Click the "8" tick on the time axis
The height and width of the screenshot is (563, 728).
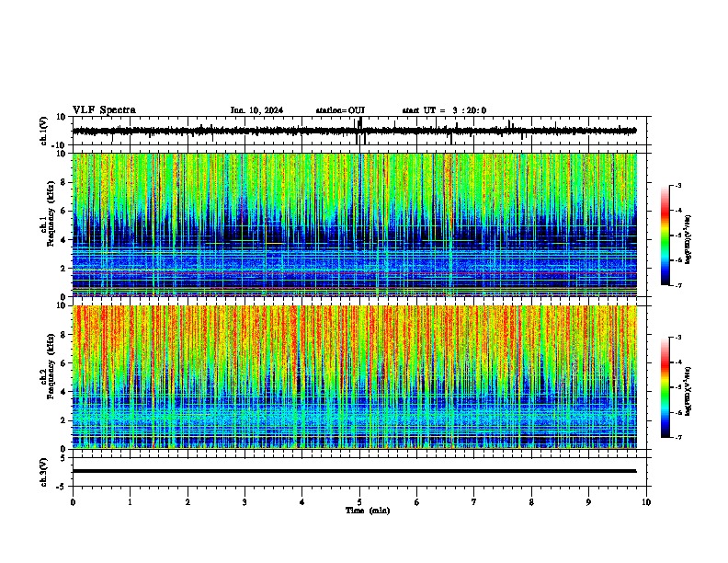click(531, 502)
